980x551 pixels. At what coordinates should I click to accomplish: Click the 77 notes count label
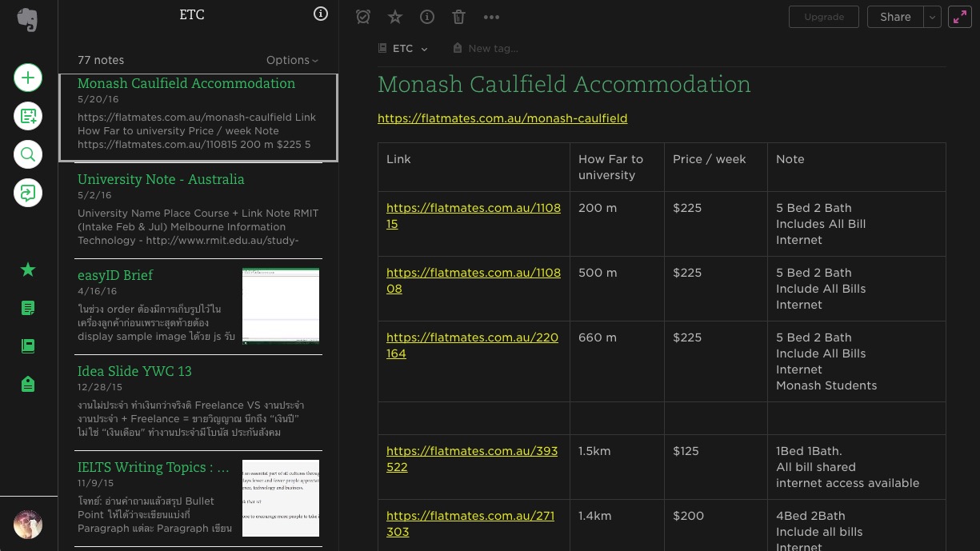[x=101, y=60]
